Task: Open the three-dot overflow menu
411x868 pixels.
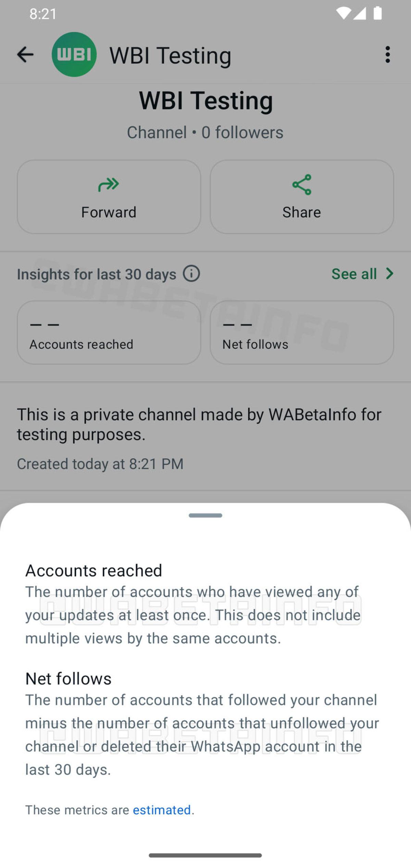Action: click(x=387, y=54)
